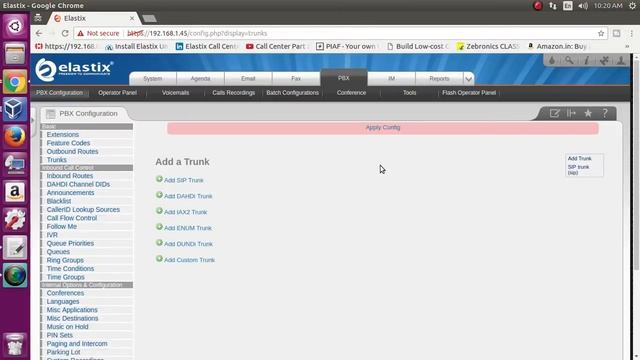The image size is (640, 360).
Task: Click the Apply Config bar
Action: pos(383,128)
